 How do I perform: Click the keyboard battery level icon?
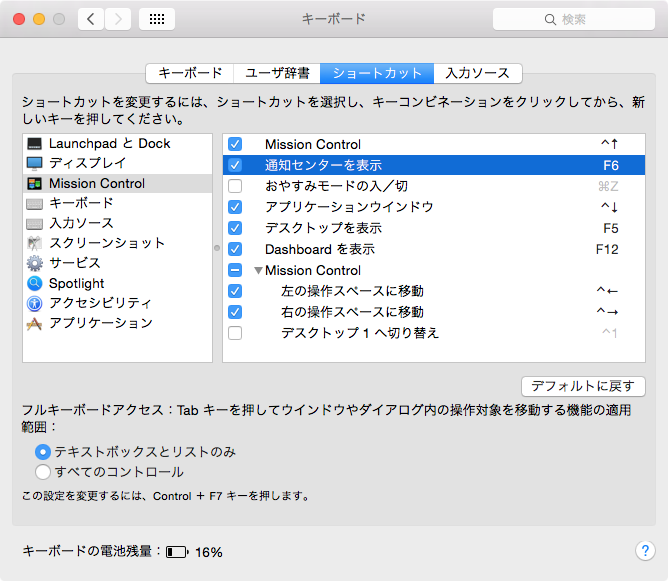(177, 552)
